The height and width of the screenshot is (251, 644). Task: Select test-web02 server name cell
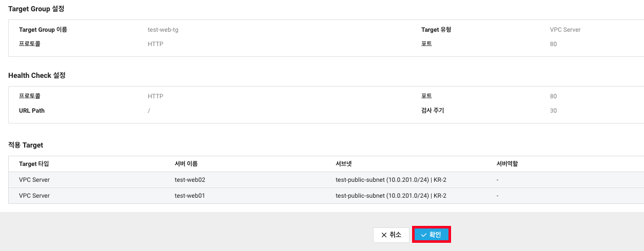190,180
